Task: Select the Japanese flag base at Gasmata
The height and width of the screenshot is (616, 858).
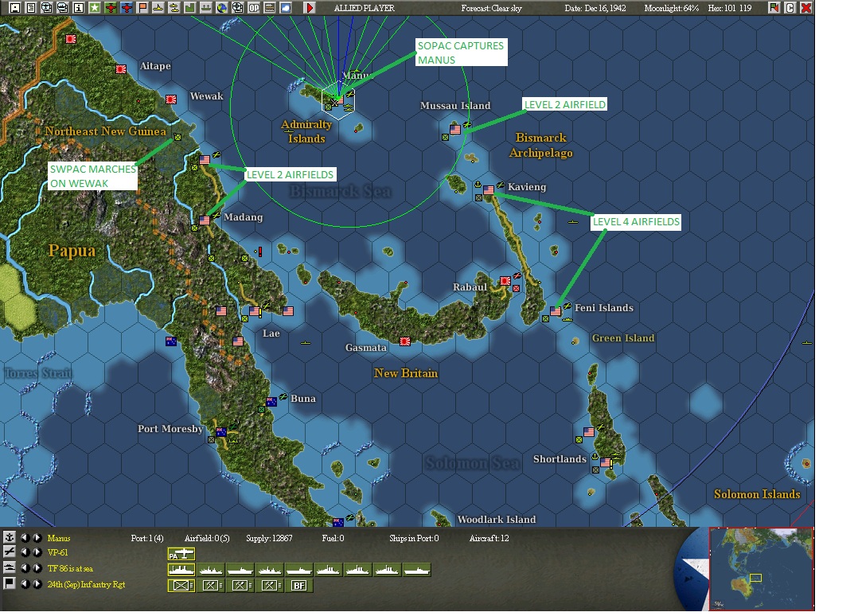Action: pyautogui.click(x=405, y=341)
